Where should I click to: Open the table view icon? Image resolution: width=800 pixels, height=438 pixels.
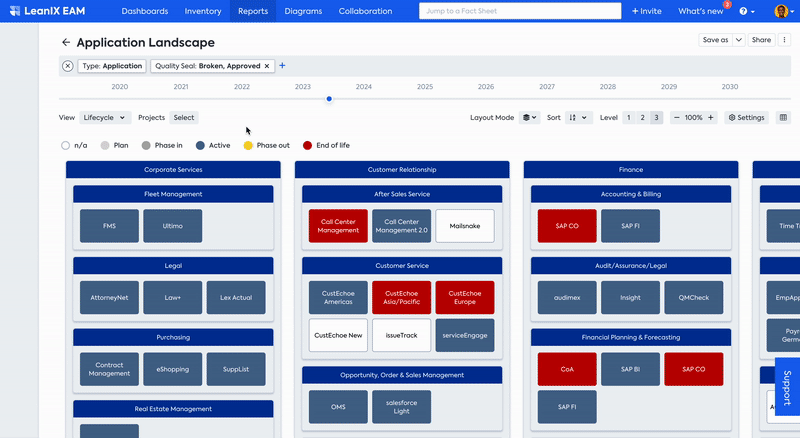tap(783, 117)
